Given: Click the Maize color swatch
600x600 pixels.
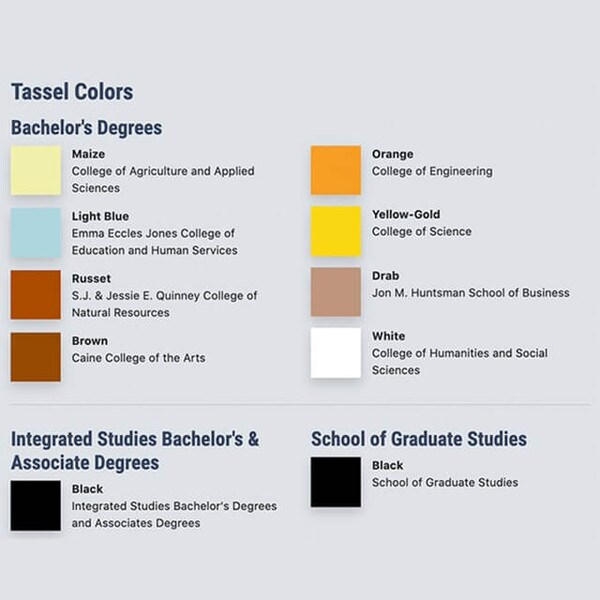Looking at the screenshot, I should pos(36,170).
